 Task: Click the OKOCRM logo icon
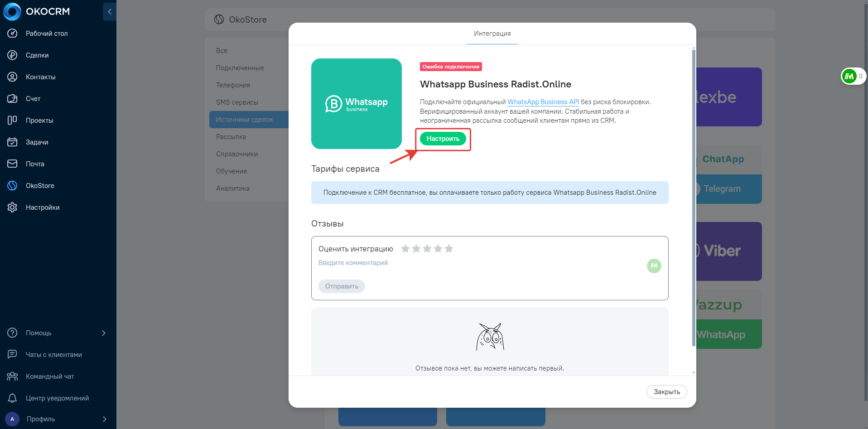click(x=12, y=11)
